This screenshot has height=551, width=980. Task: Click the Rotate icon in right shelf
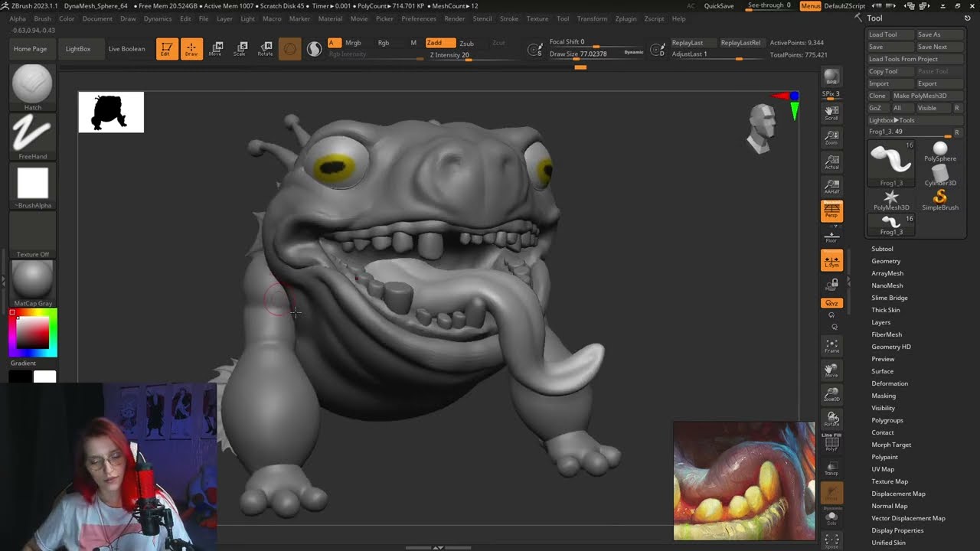pos(831,419)
